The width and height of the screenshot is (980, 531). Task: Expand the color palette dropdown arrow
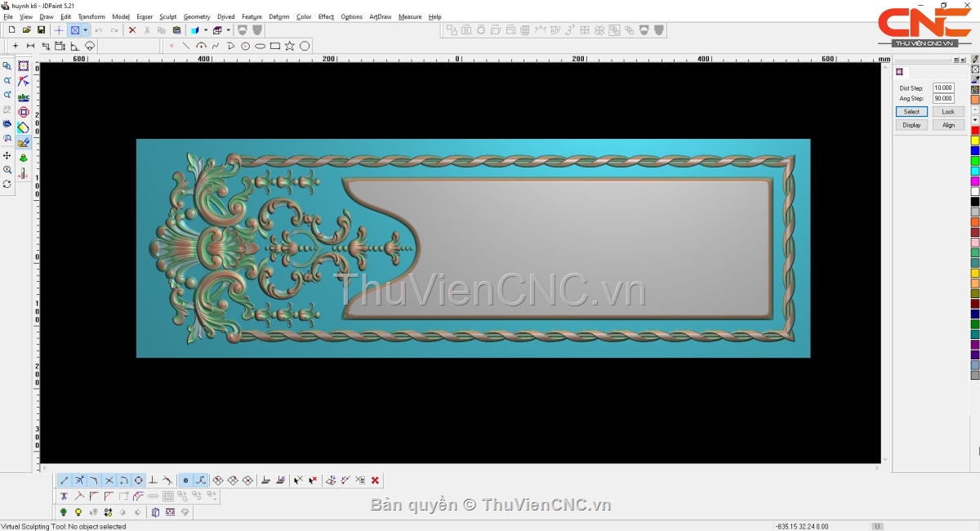pos(975,120)
